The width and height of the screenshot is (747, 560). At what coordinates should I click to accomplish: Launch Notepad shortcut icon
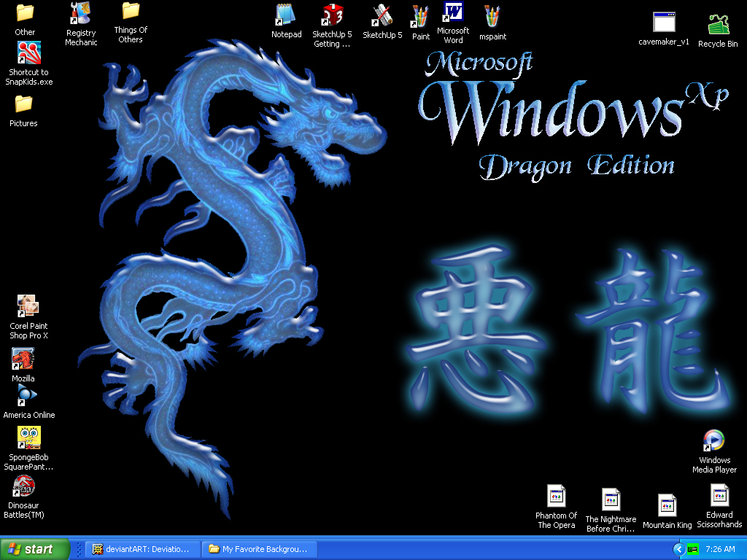(286, 15)
